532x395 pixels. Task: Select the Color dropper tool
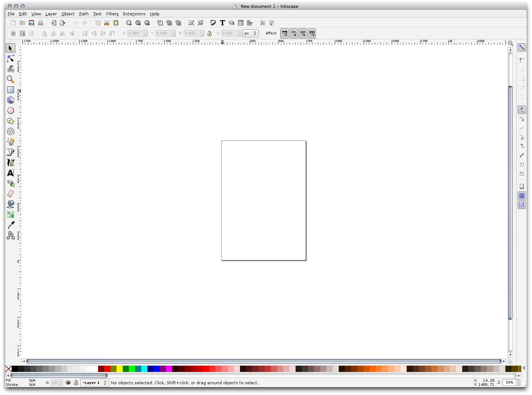[11, 225]
